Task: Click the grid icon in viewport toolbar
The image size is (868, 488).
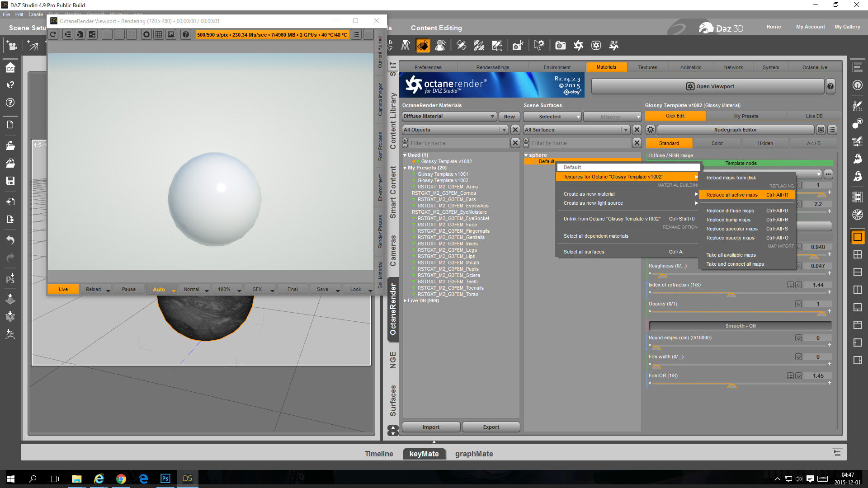Action: (x=159, y=35)
